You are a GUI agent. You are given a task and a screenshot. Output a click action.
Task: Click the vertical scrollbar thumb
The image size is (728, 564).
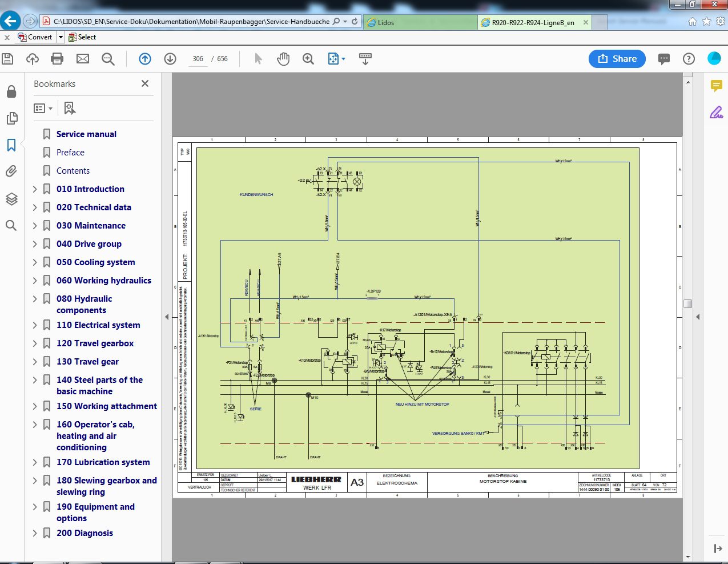(688, 304)
